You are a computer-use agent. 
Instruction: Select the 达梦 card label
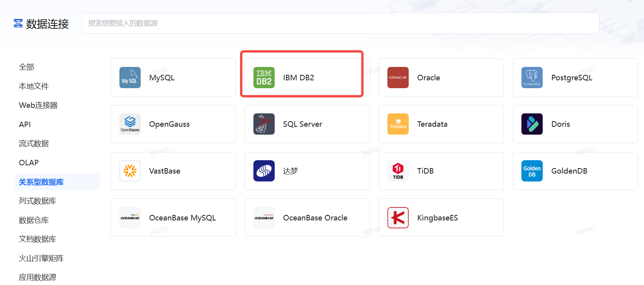click(x=290, y=171)
